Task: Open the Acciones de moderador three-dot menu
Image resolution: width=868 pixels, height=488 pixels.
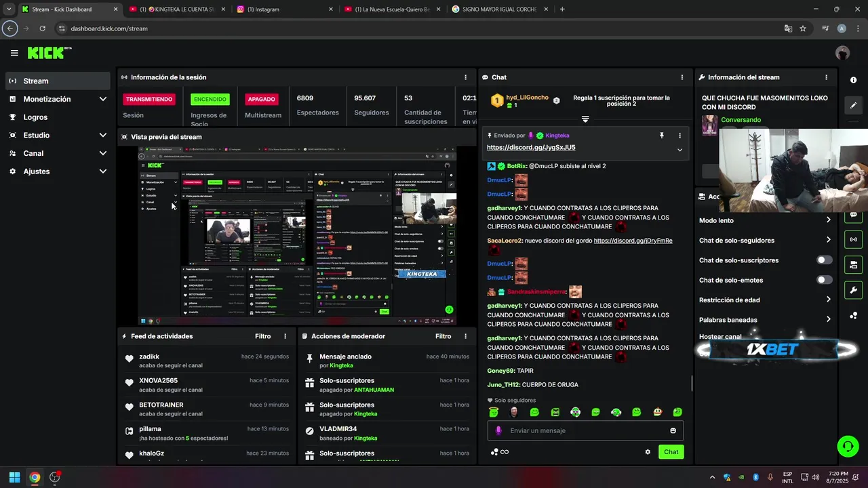Action: [465, 336]
